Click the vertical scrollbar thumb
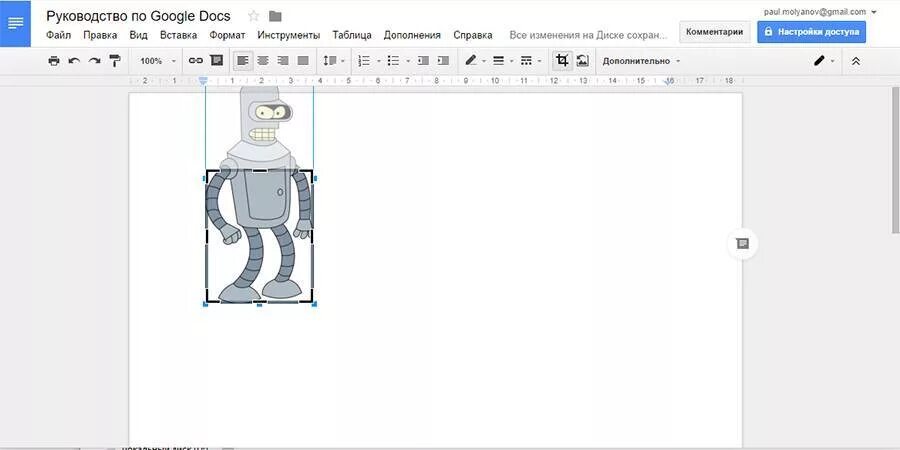 895,160
